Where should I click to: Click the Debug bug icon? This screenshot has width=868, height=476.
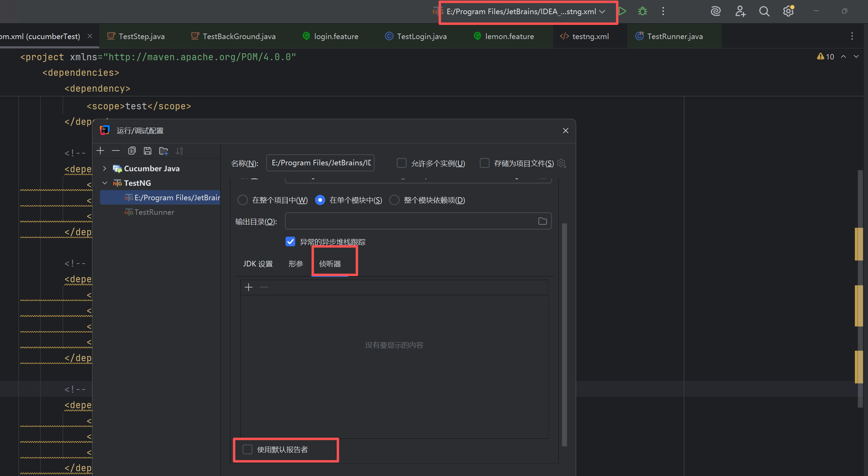642,11
